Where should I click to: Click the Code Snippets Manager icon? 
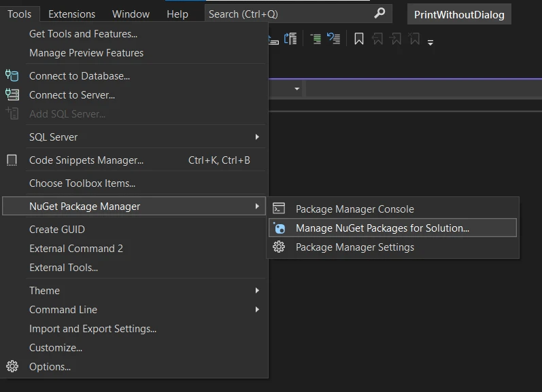[12, 160]
